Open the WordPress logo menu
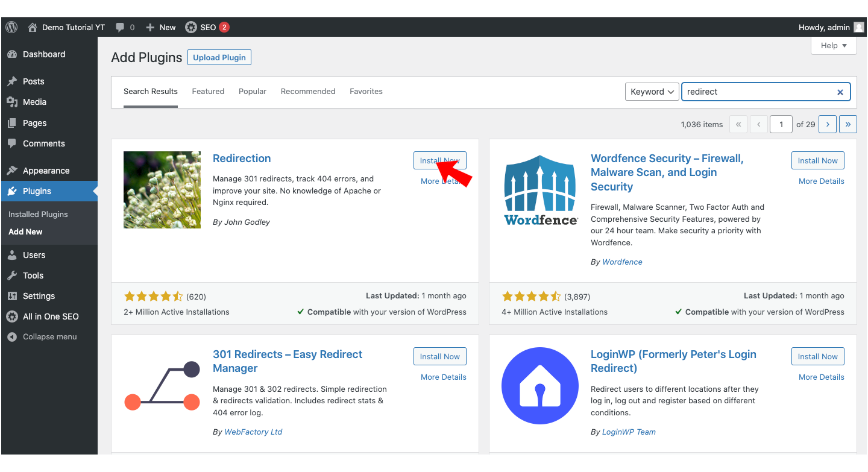The height and width of the screenshot is (472, 868). 11,27
